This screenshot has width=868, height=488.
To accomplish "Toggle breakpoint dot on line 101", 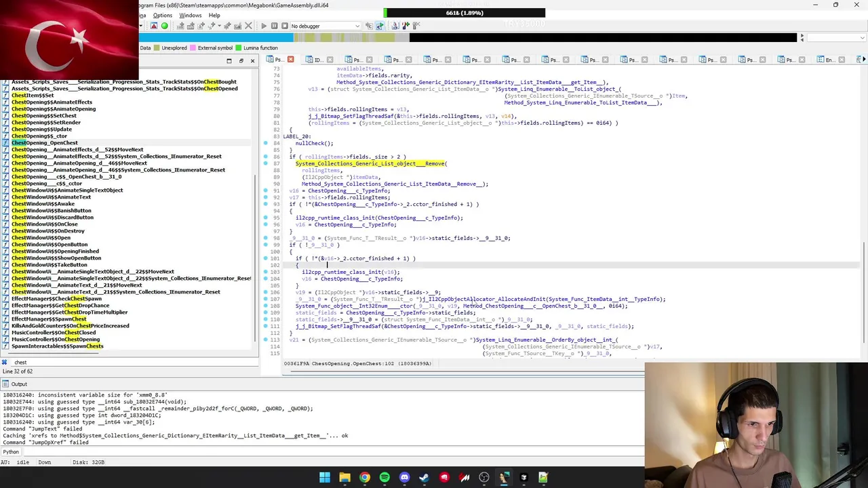I will 266,258.
